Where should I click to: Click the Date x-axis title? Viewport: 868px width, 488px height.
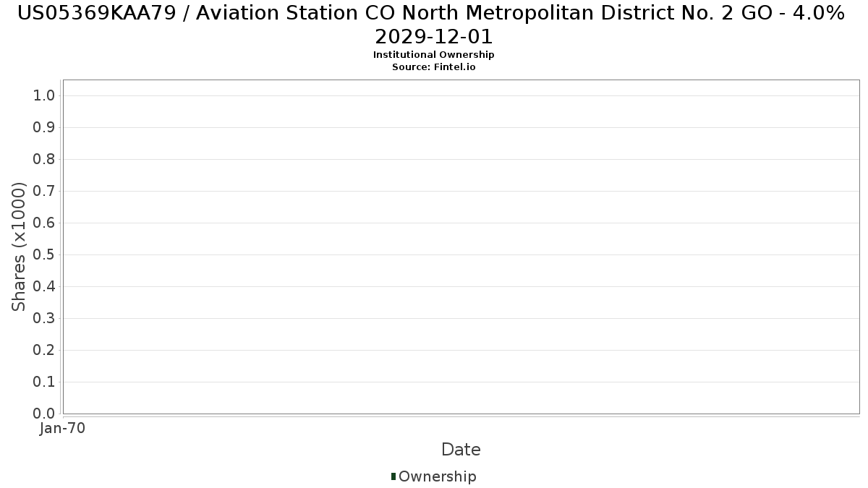point(461,450)
